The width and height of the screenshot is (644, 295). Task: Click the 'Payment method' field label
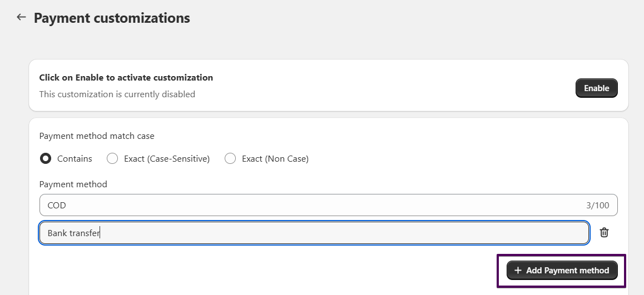pos(73,184)
